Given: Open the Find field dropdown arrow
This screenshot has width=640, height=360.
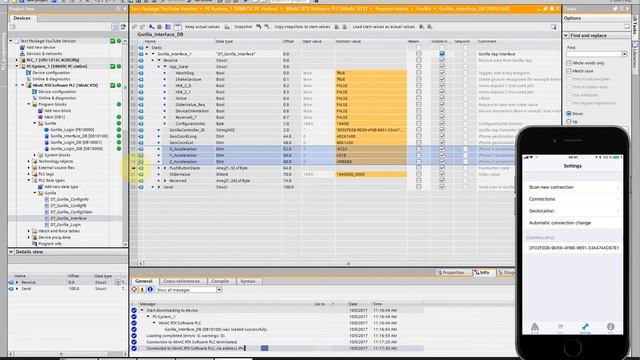Looking at the screenshot, I should (x=624, y=54).
